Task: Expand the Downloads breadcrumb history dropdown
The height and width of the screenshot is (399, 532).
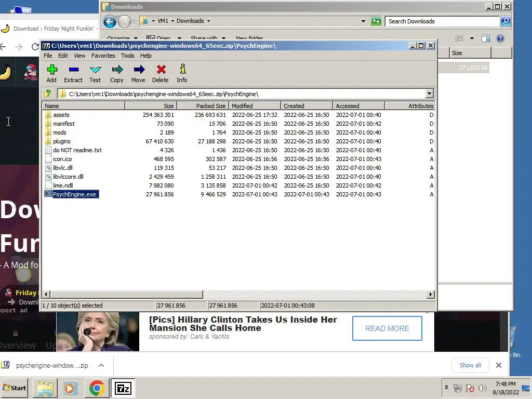Action: [363, 21]
